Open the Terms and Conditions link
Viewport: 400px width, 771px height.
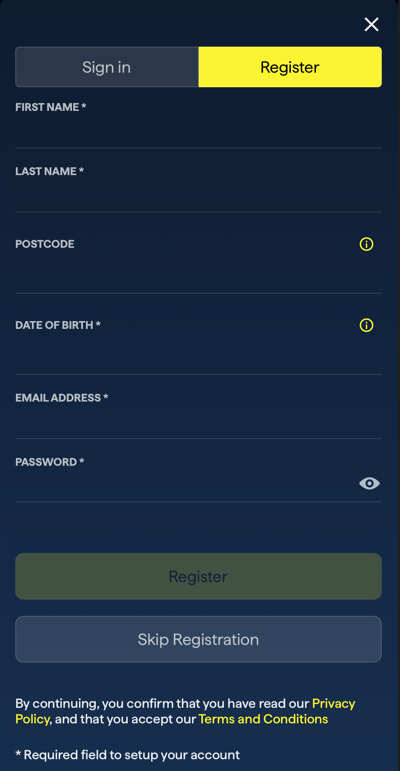click(263, 719)
